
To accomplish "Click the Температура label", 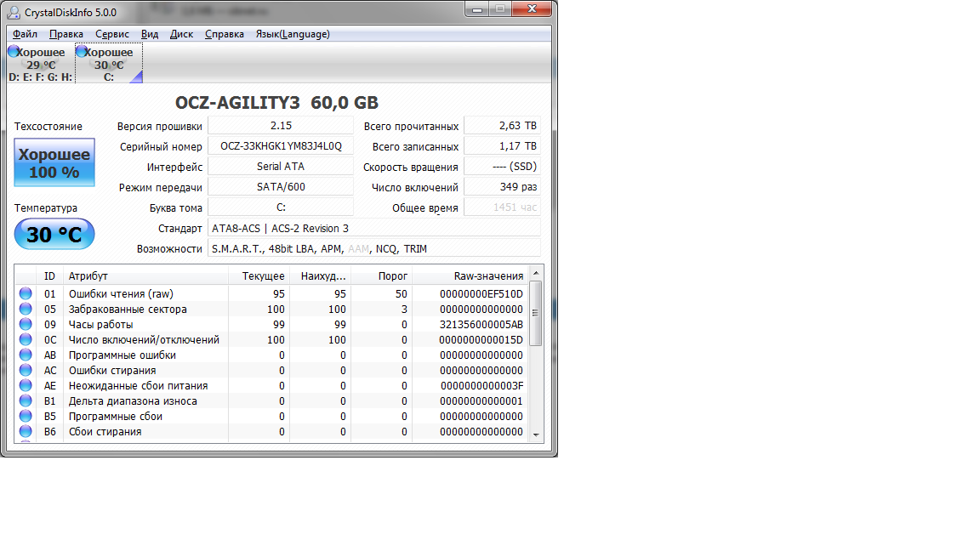I will pyautogui.click(x=46, y=207).
